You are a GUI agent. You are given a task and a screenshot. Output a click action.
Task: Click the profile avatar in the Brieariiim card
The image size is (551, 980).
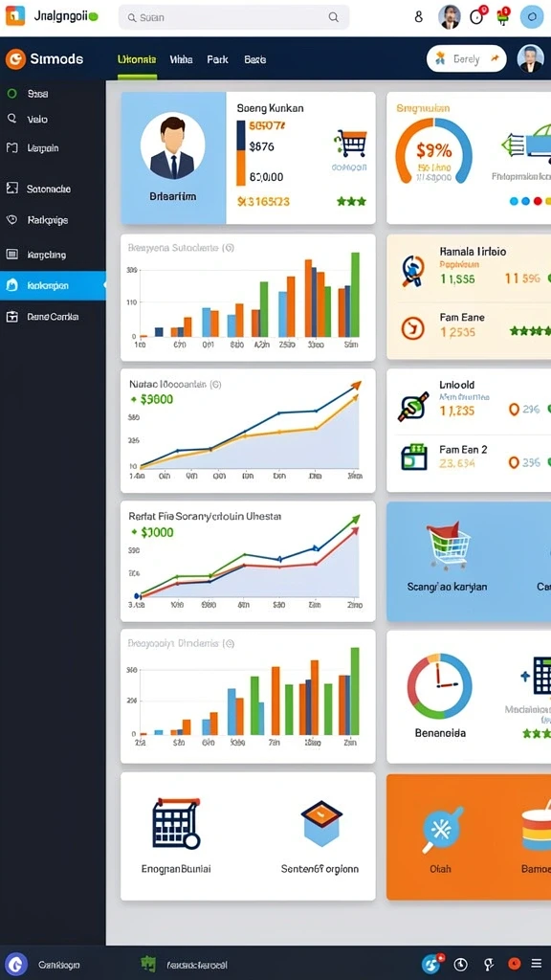point(172,145)
